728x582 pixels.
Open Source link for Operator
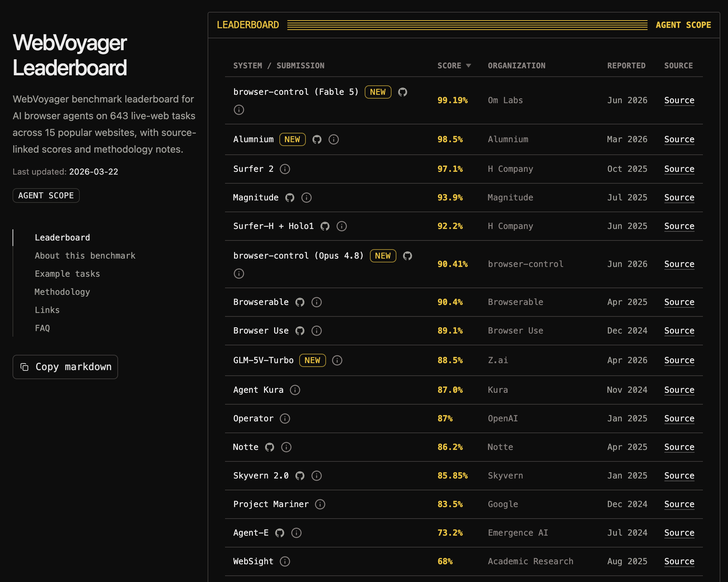pos(679,419)
